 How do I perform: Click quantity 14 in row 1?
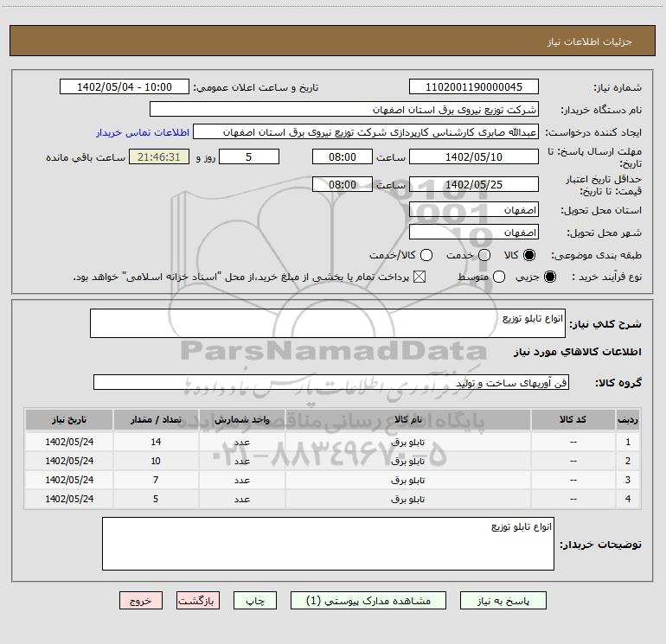click(156, 442)
